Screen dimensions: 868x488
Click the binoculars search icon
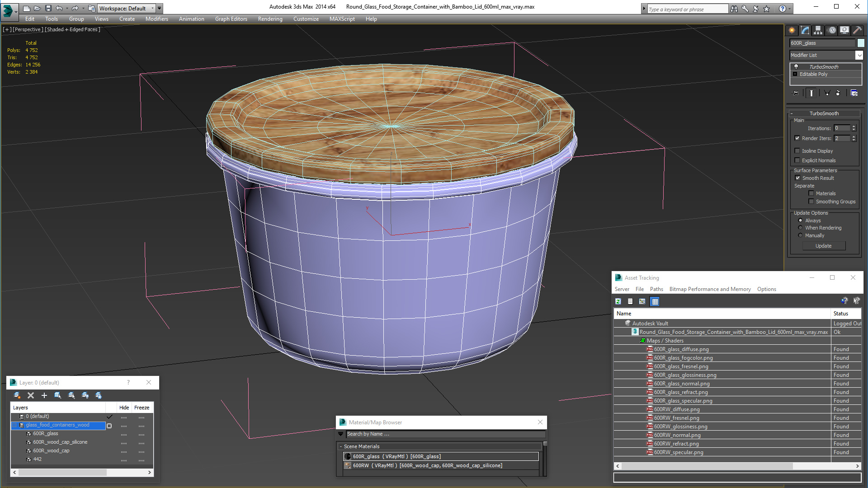[x=734, y=9]
